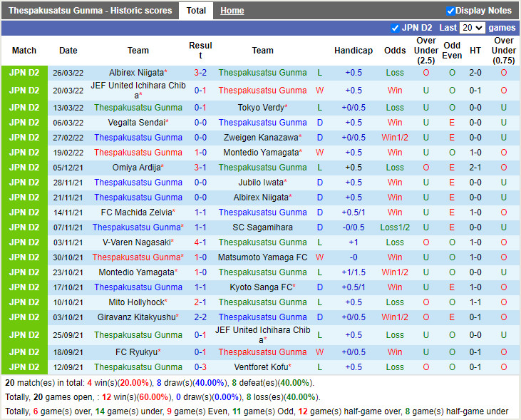Click the Over Under (0.75) column header
The width and height of the screenshot is (521, 420).
504,51
